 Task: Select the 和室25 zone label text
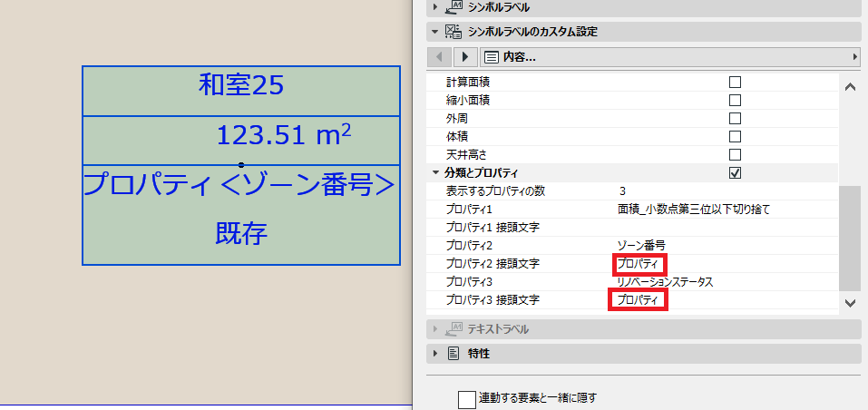click(x=241, y=86)
